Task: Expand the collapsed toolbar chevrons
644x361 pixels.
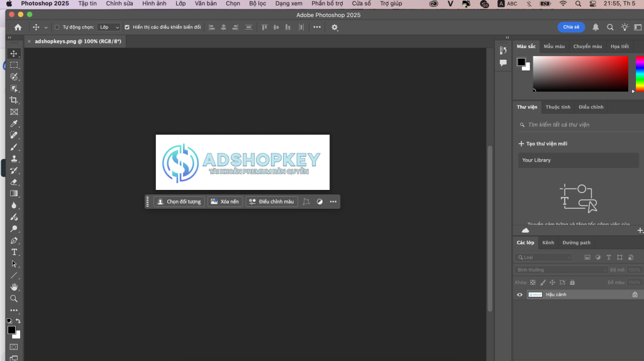Action: pyautogui.click(x=9, y=37)
